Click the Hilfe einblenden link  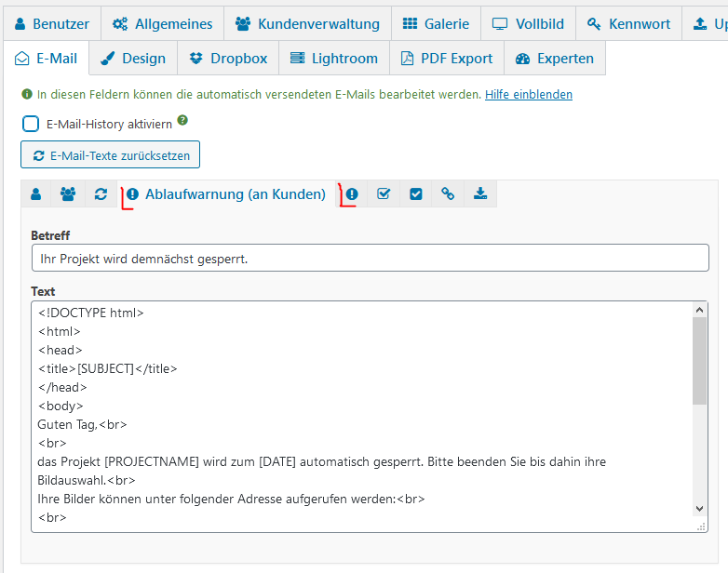pos(528,95)
